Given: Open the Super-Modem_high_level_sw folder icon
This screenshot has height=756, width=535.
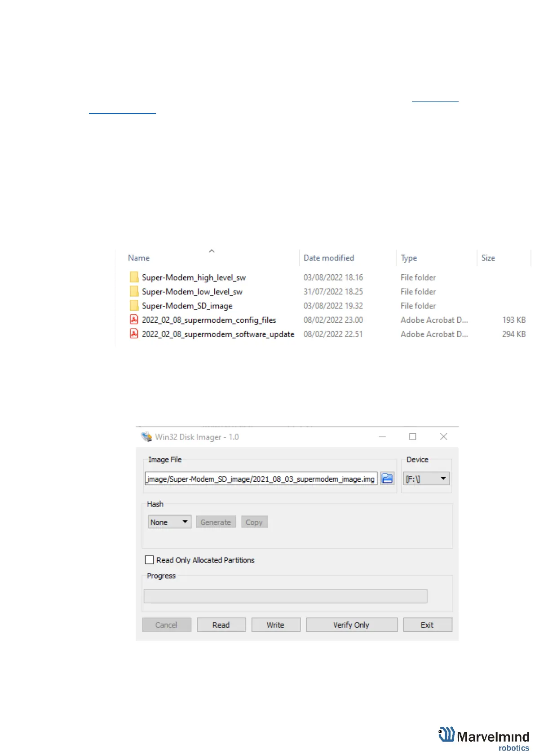Looking at the screenshot, I should pos(134,277).
